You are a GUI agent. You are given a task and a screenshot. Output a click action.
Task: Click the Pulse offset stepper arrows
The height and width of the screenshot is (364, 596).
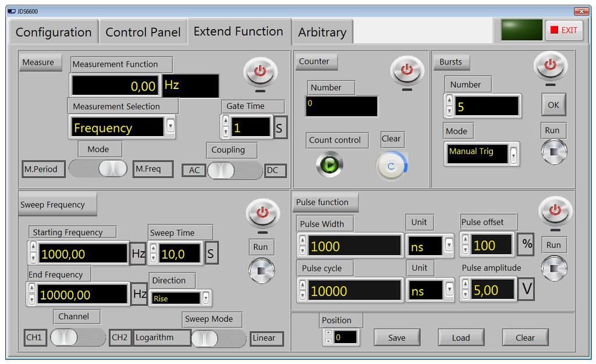[x=465, y=244]
